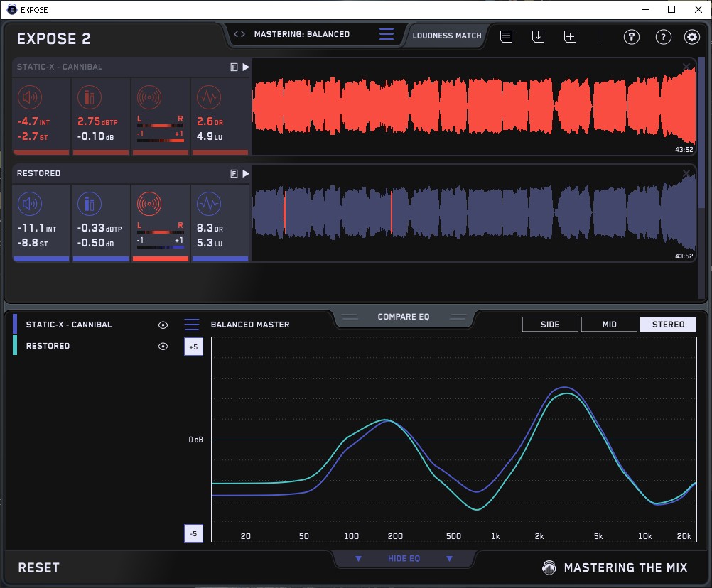Toggle visibility of Static-X - Cannibal EQ curve

click(163, 325)
